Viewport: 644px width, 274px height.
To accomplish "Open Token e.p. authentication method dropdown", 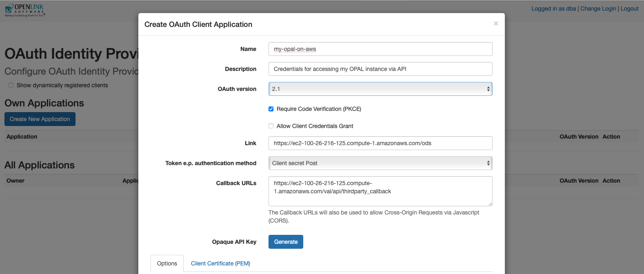I will [x=380, y=163].
